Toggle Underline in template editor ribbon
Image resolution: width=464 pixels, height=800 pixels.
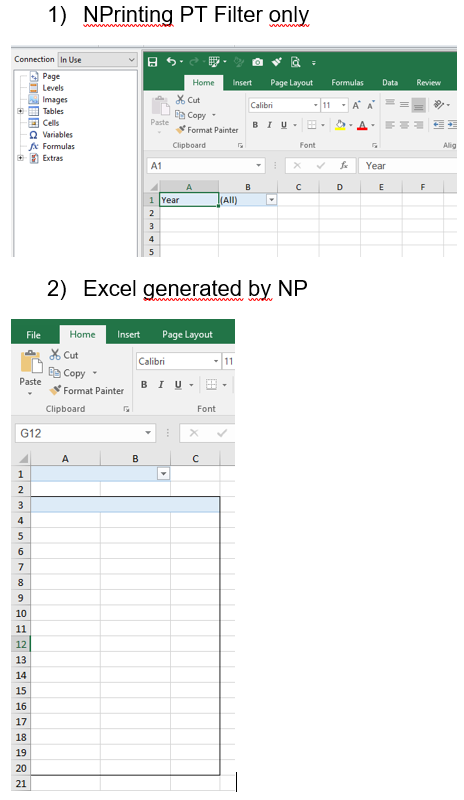click(284, 125)
